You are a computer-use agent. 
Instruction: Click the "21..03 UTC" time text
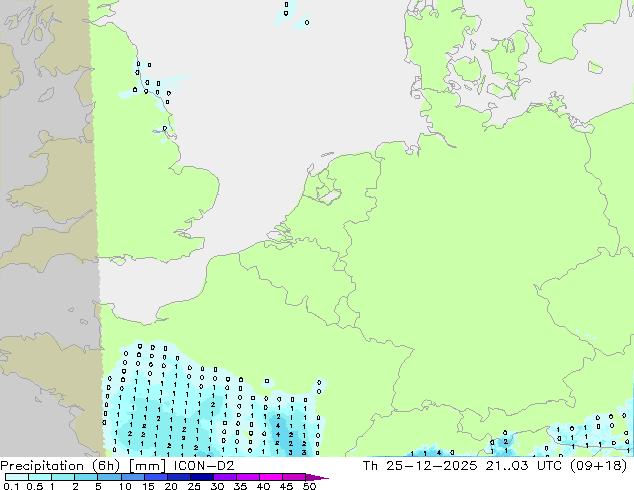(x=524, y=466)
